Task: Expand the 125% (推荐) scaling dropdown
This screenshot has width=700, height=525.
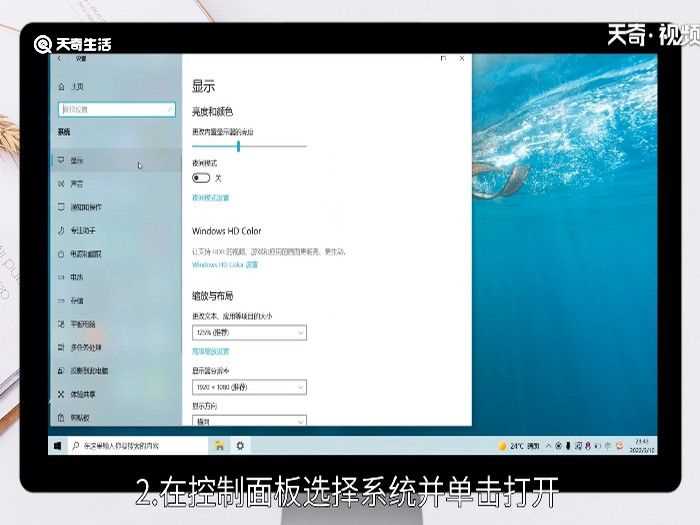Action: point(249,333)
